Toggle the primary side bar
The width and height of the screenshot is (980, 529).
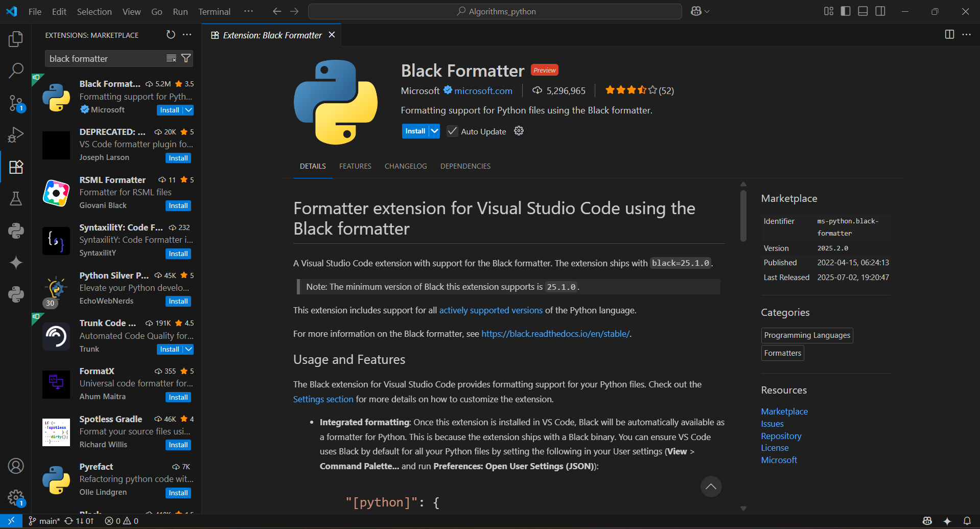point(846,11)
